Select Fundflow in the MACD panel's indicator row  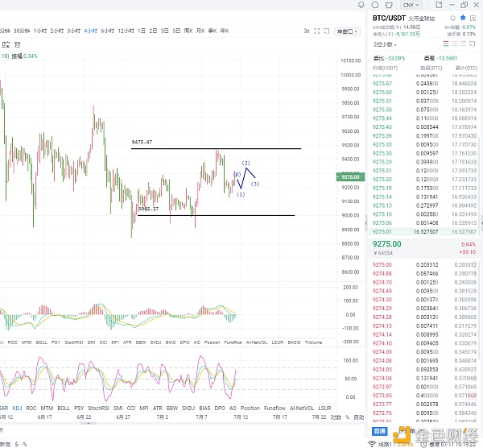[x=233, y=342]
